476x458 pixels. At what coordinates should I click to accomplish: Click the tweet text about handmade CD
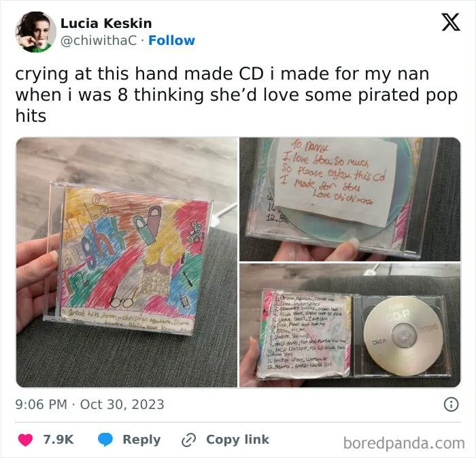[237, 95]
